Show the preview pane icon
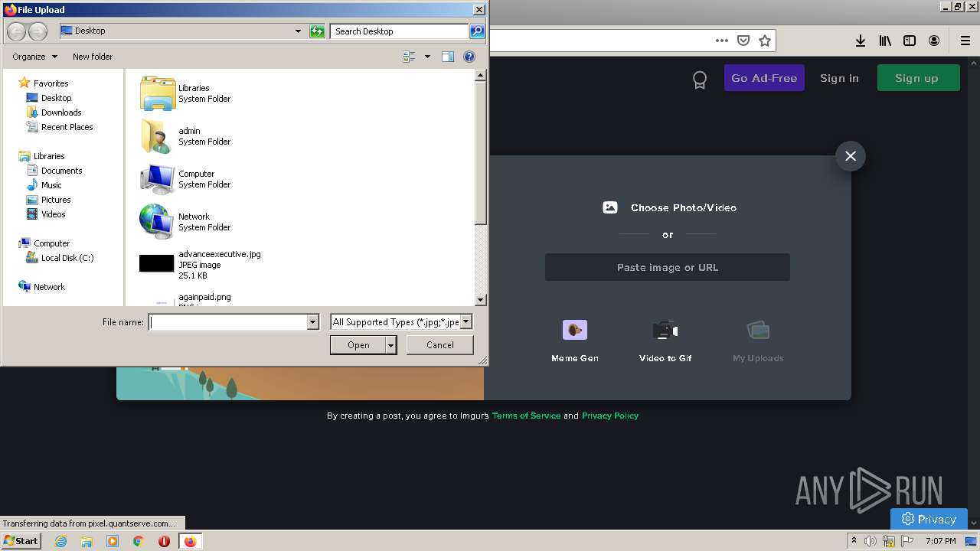 [448, 57]
